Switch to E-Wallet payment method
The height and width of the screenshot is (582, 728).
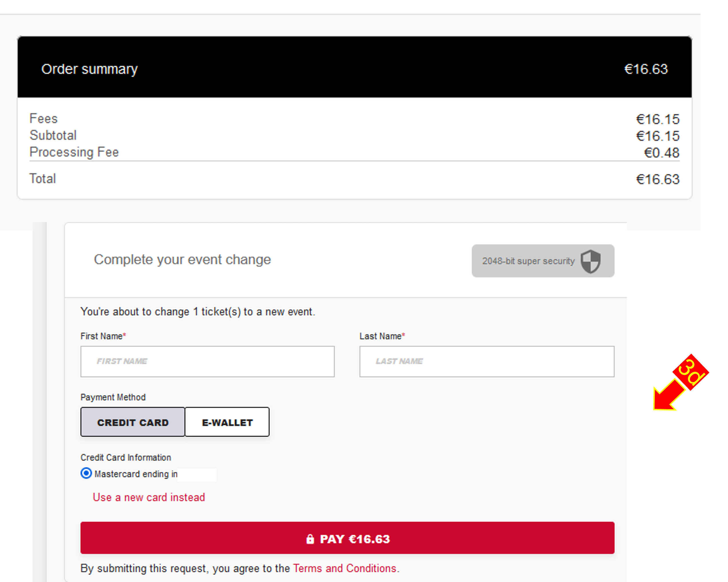[x=227, y=422]
